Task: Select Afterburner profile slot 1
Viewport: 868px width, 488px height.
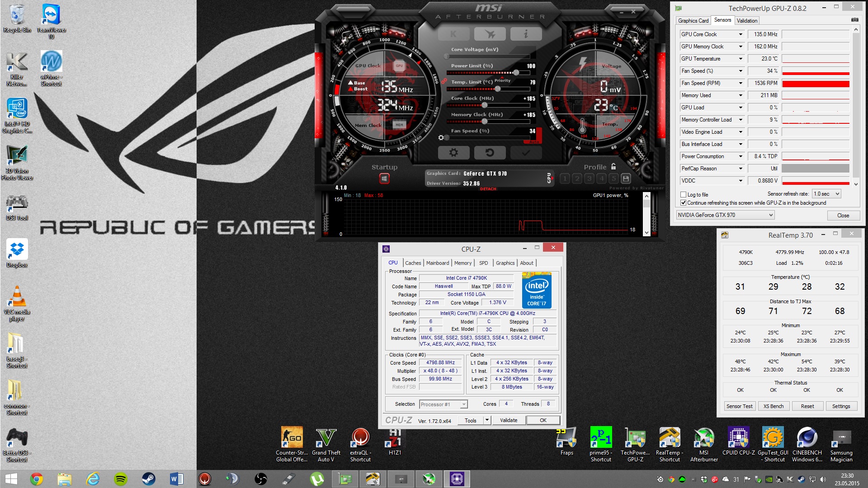Action: pos(565,178)
